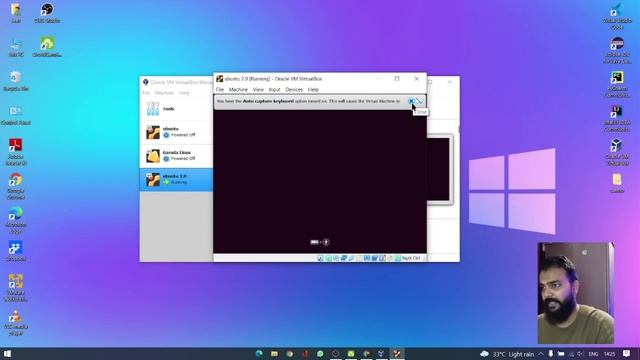Expand the hidden system tray icons
The width and height of the screenshot is (640, 360).
(x=541, y=354)
